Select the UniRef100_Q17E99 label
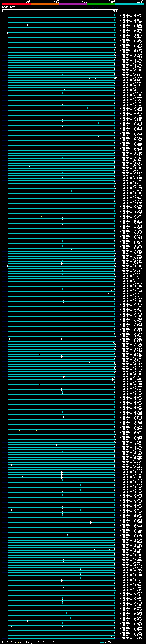 coord(131,610)
